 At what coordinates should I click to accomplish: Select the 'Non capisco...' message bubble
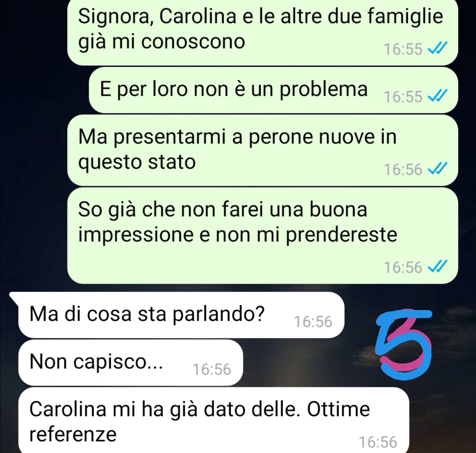tap(130, 363)
